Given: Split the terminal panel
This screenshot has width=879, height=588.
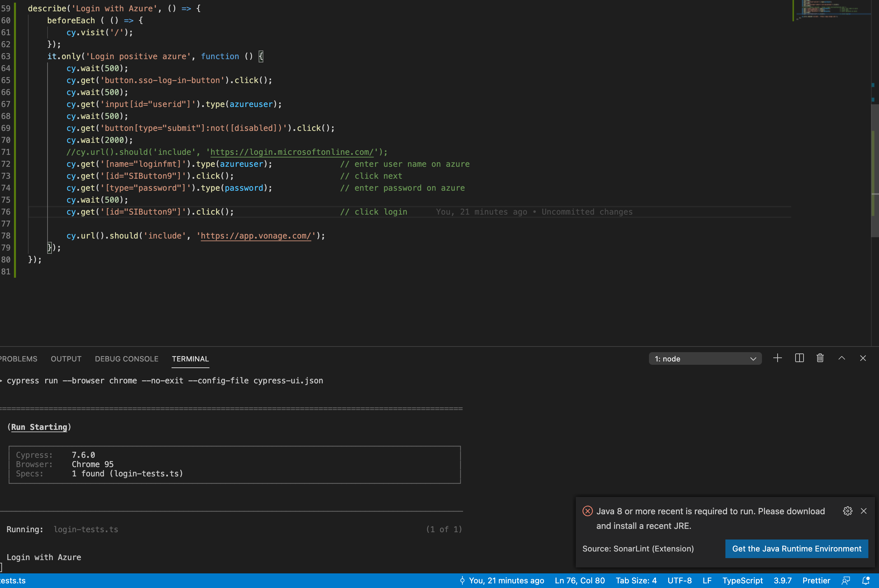Looking at the screenshot, I should (799, 358).
